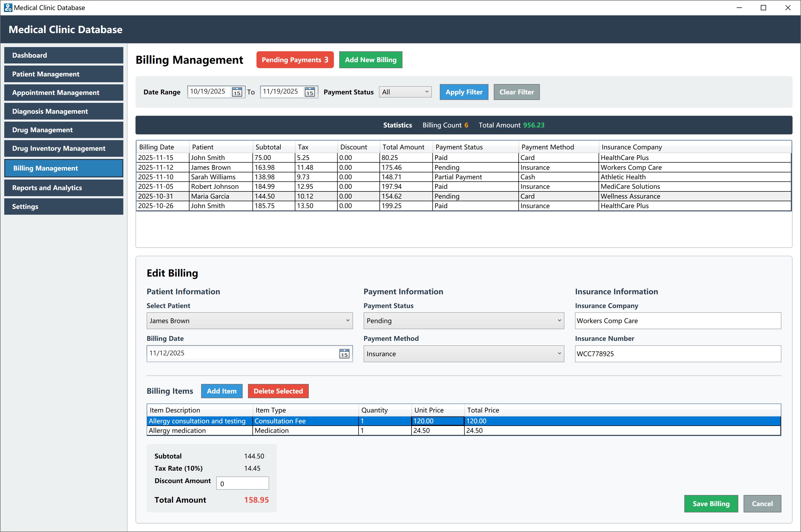Image resolution: width=801 pixels, height=532 pixels.
Task: Select the Maria Garcia billing row
Action: point(210,196)
